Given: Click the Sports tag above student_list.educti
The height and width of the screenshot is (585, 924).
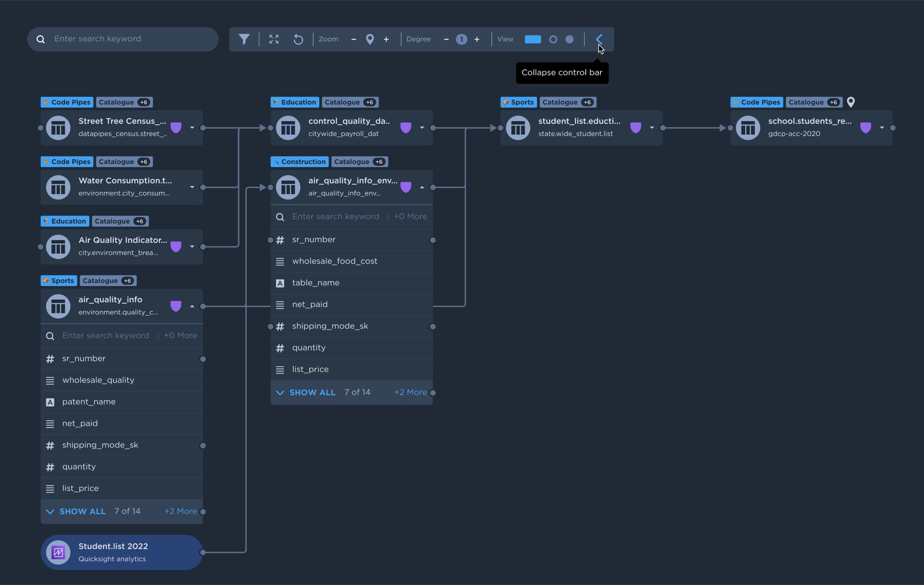Looking at the screenshot, I should point(523,102).
